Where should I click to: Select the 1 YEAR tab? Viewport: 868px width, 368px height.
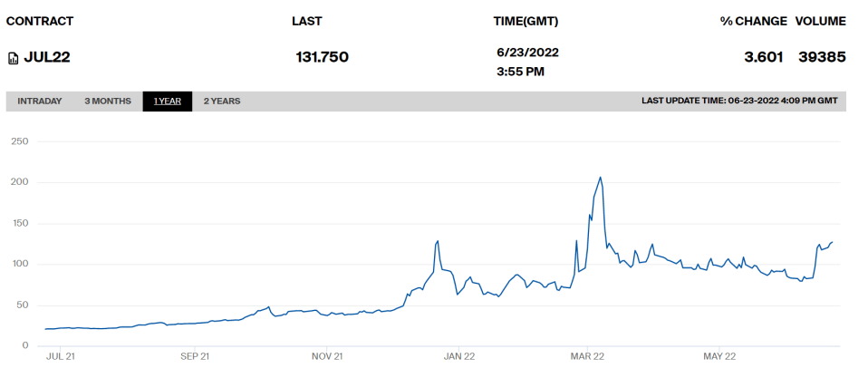coord(168,102)
